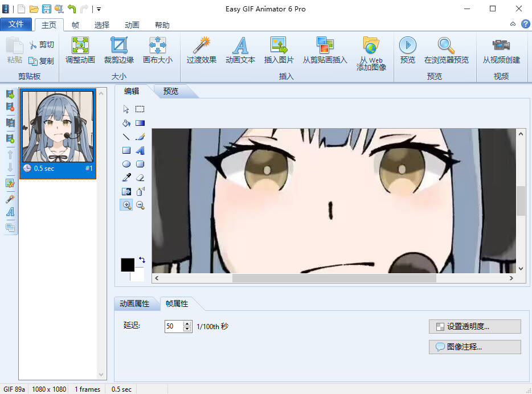The image size is (532, 394).
Task: Click the 预览 play button in ribbon
Action: pyautogui.click(x=407, y=50)
